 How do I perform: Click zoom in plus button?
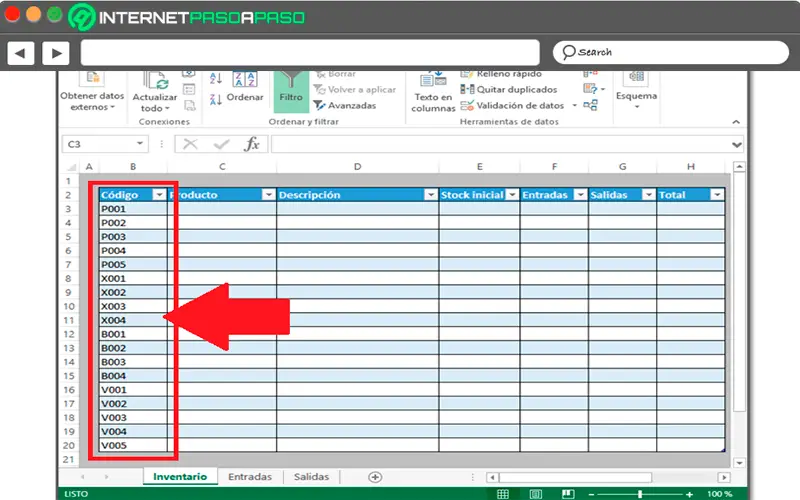[689, 494]
